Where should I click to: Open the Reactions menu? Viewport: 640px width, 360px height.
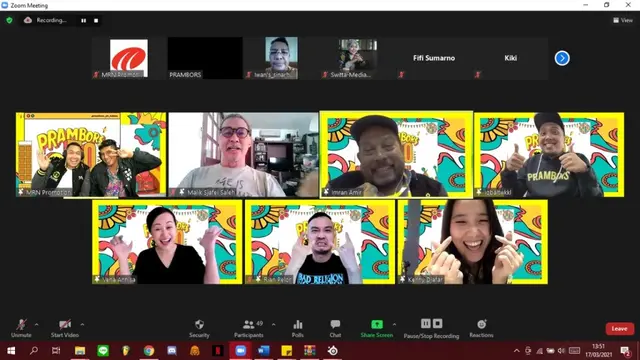[x=481, y=328]
